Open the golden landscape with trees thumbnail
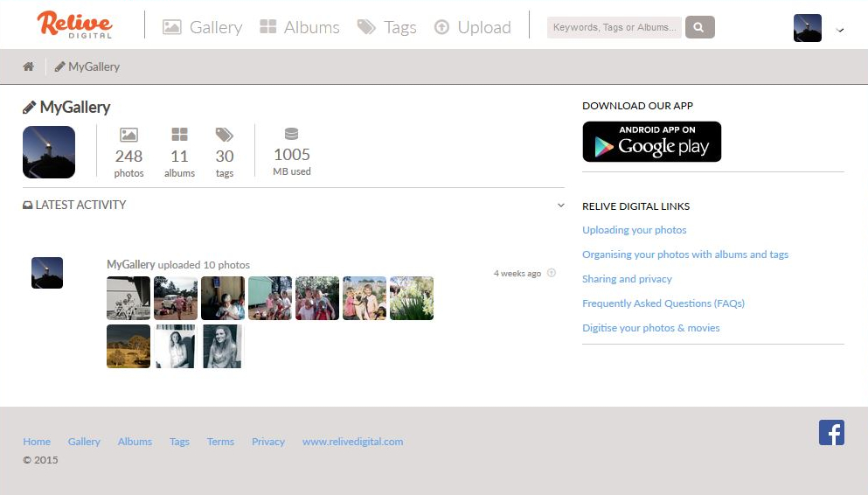Viewport: 868px width, 495px height. (x=128, y=346)
